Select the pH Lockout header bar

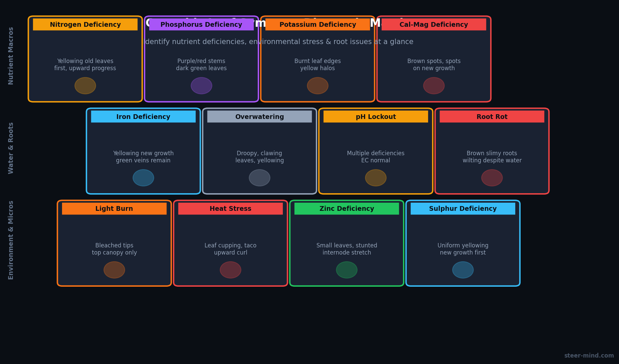click(x=375, y=117)
